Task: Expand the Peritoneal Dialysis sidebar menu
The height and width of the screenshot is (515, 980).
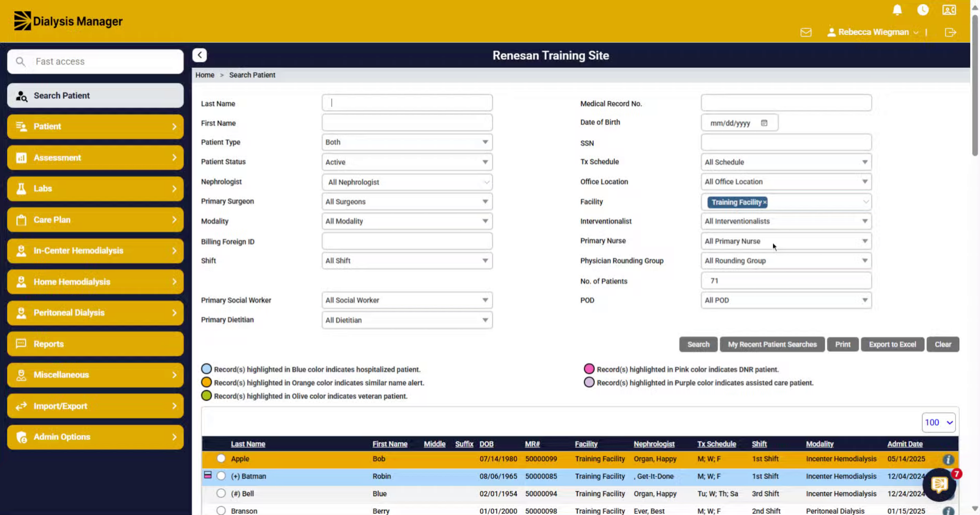Action: 95,313
